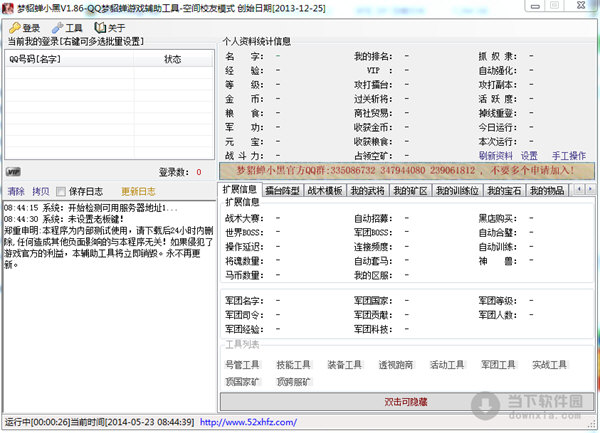Click the VIP badge icon
Image resolution: width=600 pixels, height=433 pixels.
[13, 172]
